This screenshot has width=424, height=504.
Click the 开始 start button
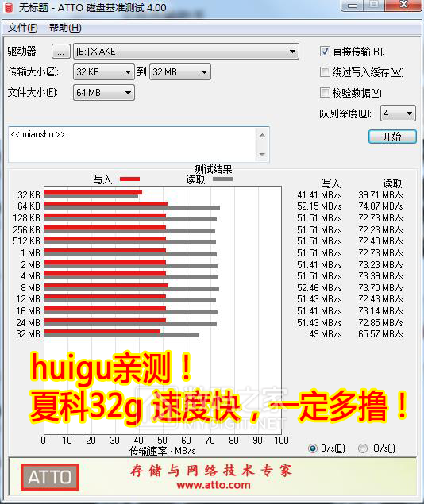(x=392, y=137)
